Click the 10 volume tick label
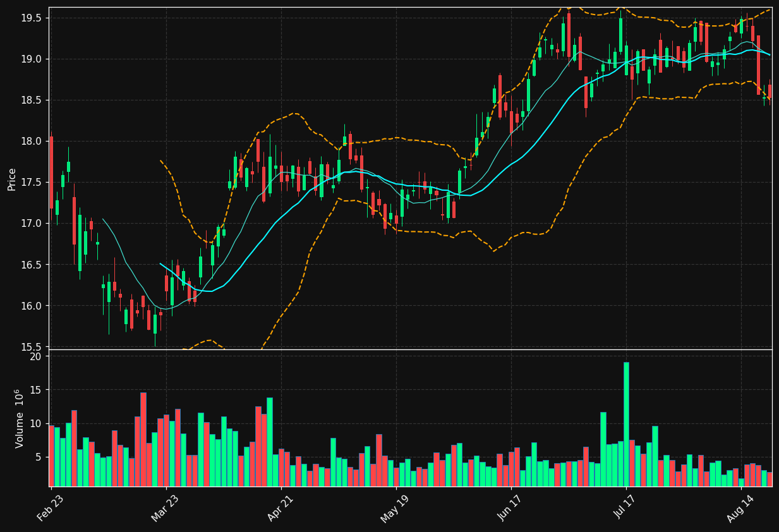The width and height of the screenshot is (779, 532). 36,423
